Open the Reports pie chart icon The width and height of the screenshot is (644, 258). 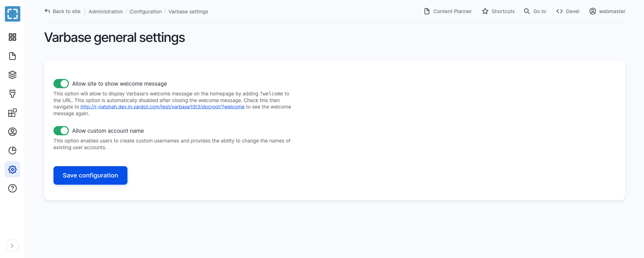coord(12,150)
